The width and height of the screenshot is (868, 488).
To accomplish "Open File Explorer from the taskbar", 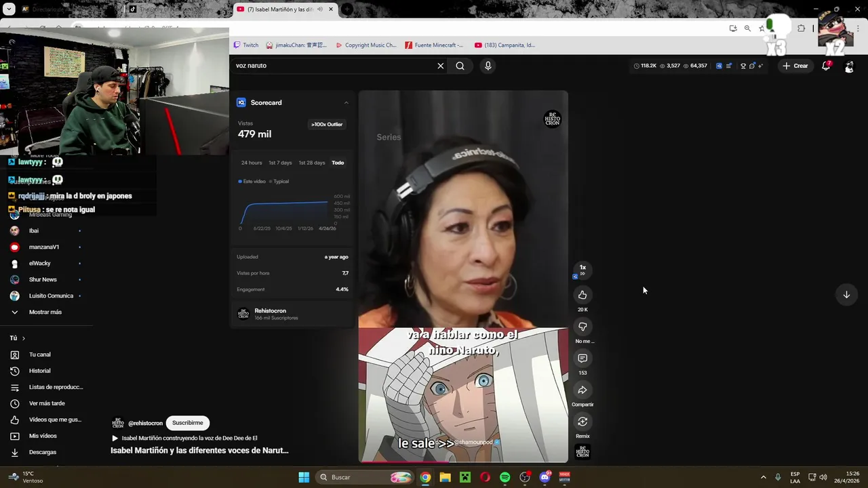I will [445, 477].
